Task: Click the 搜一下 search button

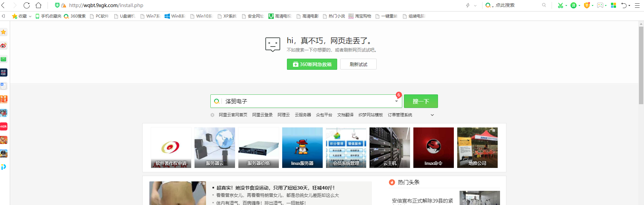Action: pos(421,101)
